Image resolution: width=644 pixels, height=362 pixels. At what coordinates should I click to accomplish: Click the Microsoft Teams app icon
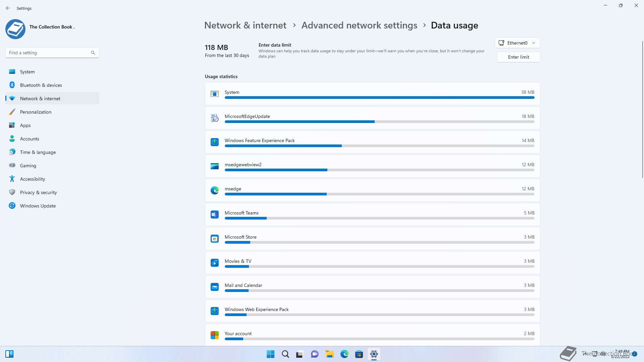tap(215, 215)
